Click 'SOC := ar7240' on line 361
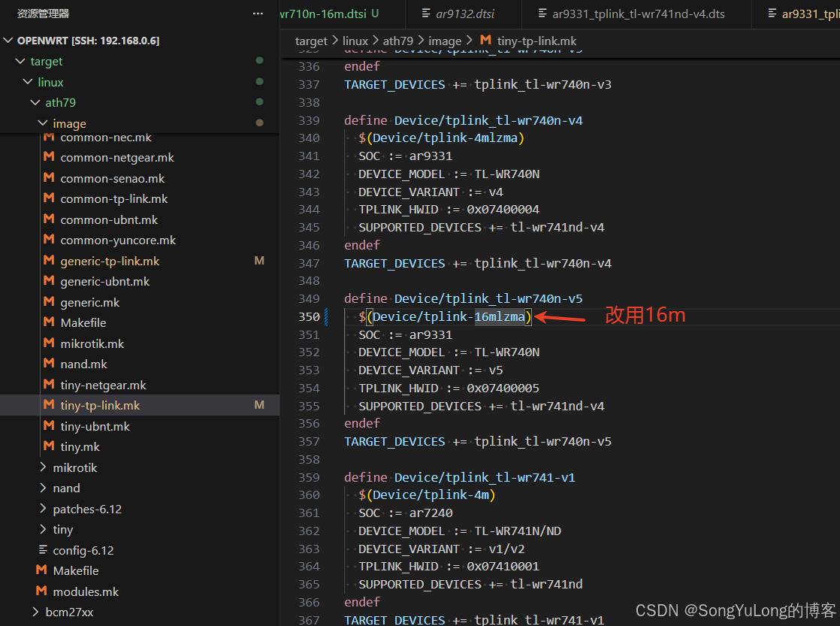Screen dimensions: 840x626 (x=406, y=513)
